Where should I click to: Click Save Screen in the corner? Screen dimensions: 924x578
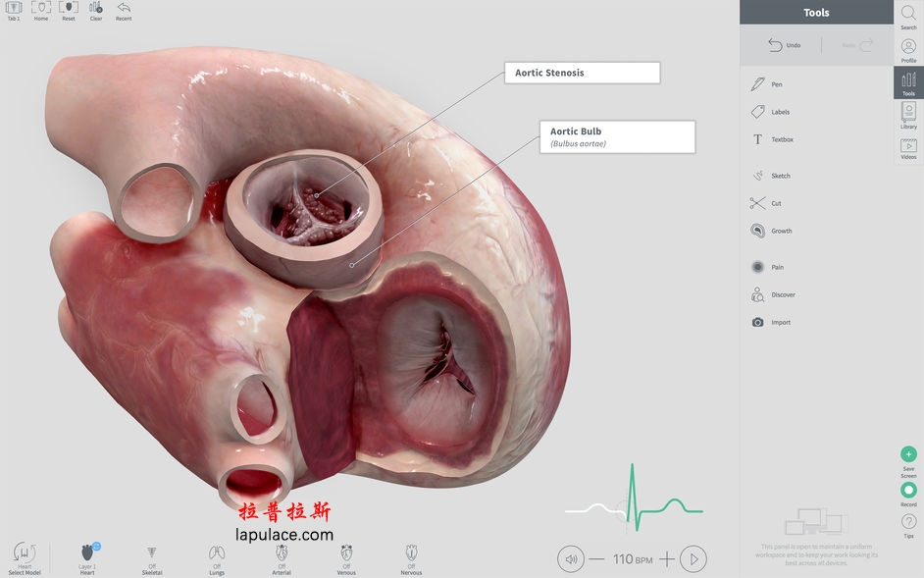click(x=908, y=457)
